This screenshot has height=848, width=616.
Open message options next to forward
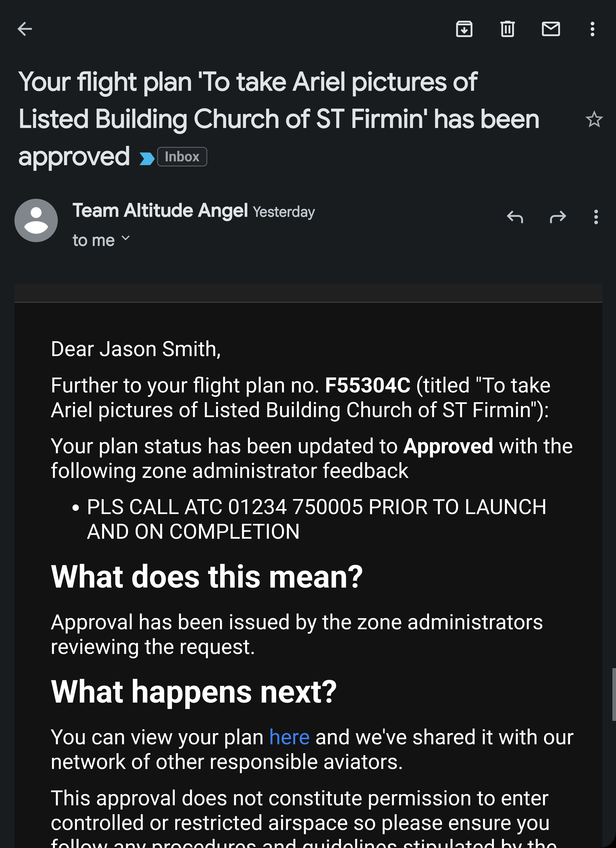click(x=596, y=217)
